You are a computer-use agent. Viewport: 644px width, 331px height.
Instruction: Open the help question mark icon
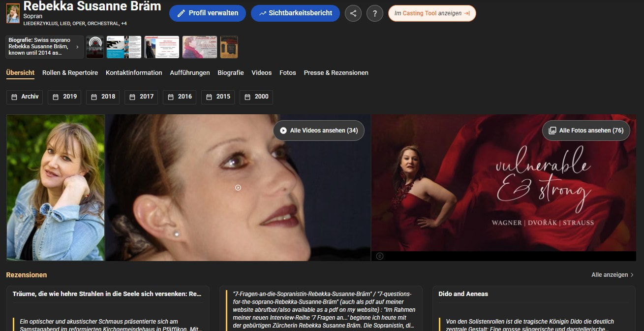[x=375, y=13]
